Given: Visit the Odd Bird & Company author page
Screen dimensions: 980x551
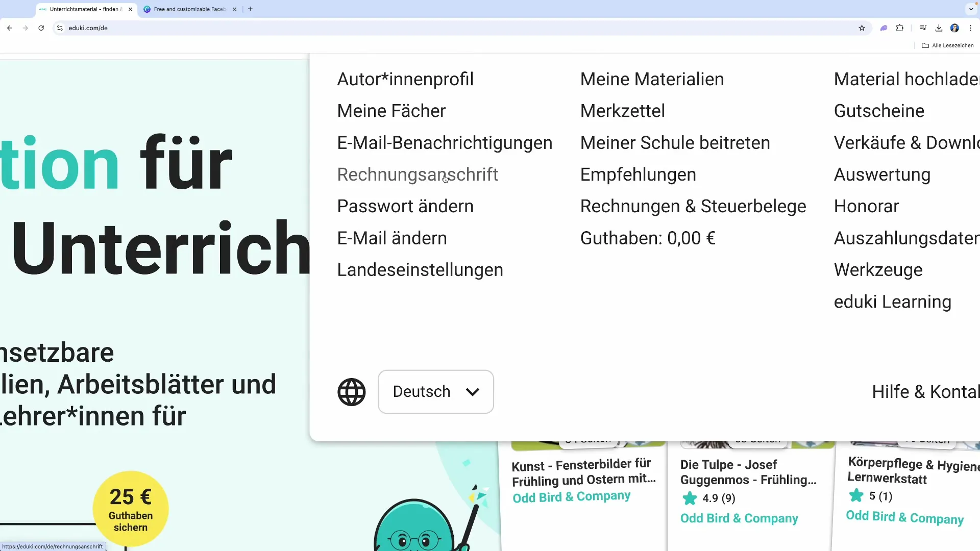Looking at the screenshot, I should pos(571,496).
